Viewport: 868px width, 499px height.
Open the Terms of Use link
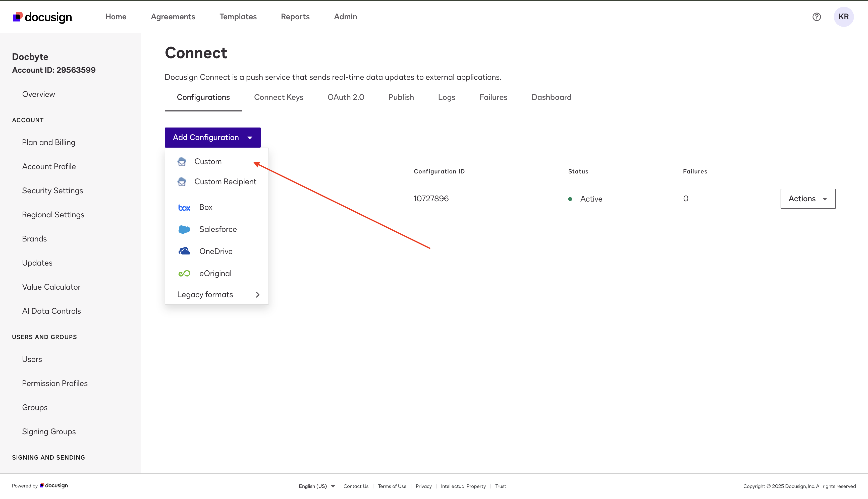pos(392,486)
